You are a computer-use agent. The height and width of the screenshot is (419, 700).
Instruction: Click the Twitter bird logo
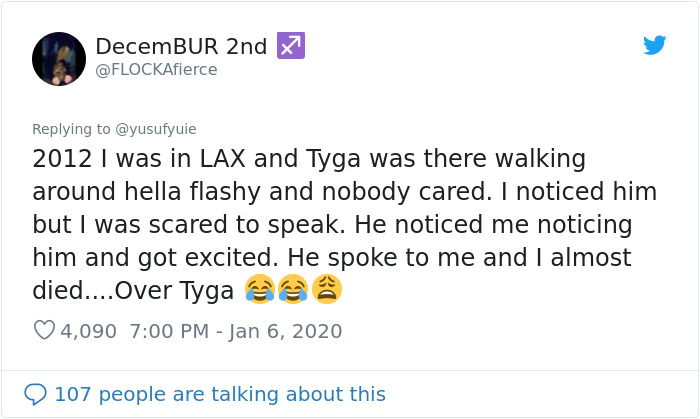(654, 45)
